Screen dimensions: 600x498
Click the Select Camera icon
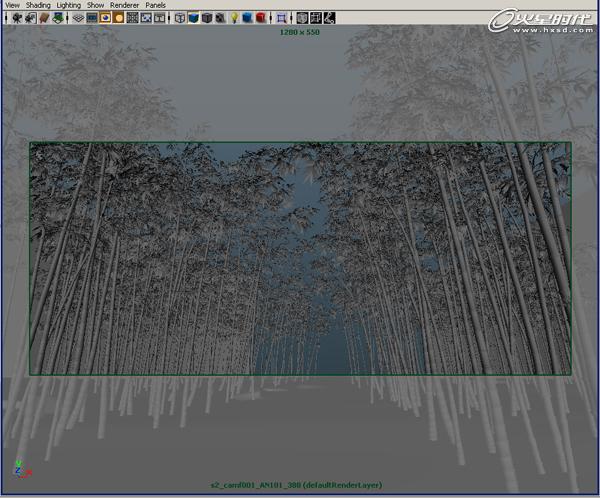tap(17, 17)
